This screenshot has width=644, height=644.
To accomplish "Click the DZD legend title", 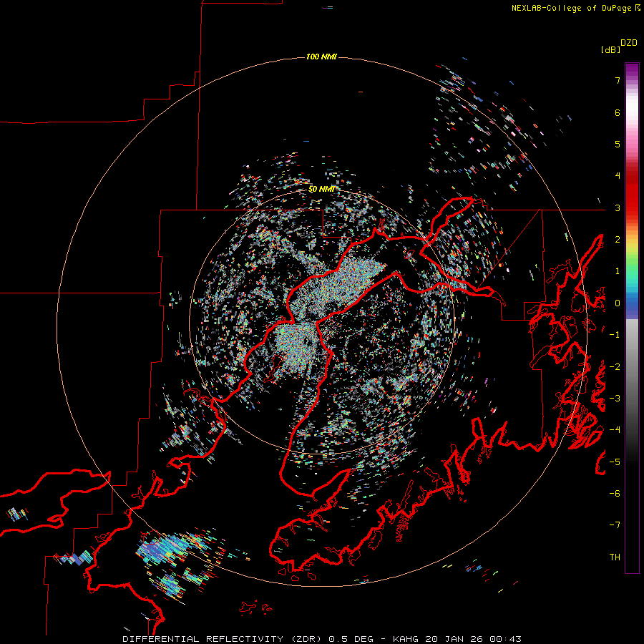I will point(629,43).
